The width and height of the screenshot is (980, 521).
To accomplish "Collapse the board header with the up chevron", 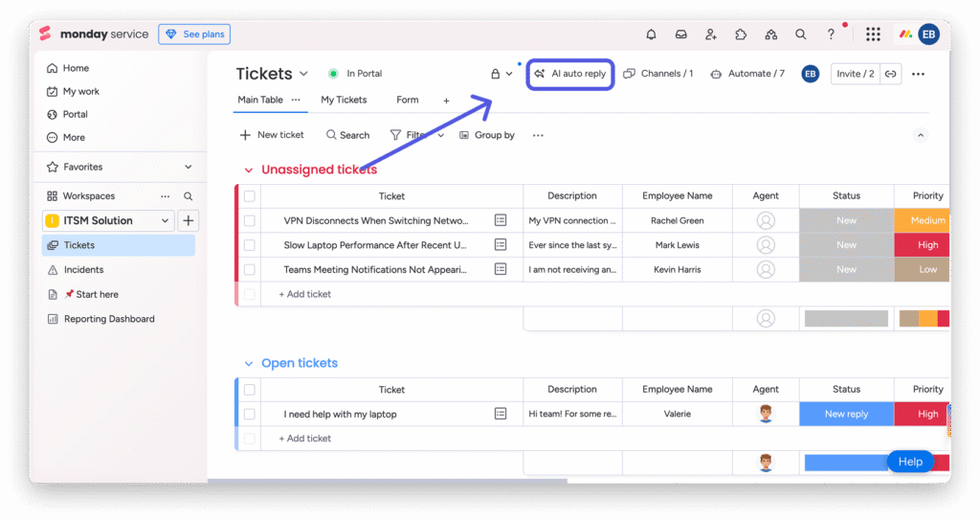I will coord(921,135).
